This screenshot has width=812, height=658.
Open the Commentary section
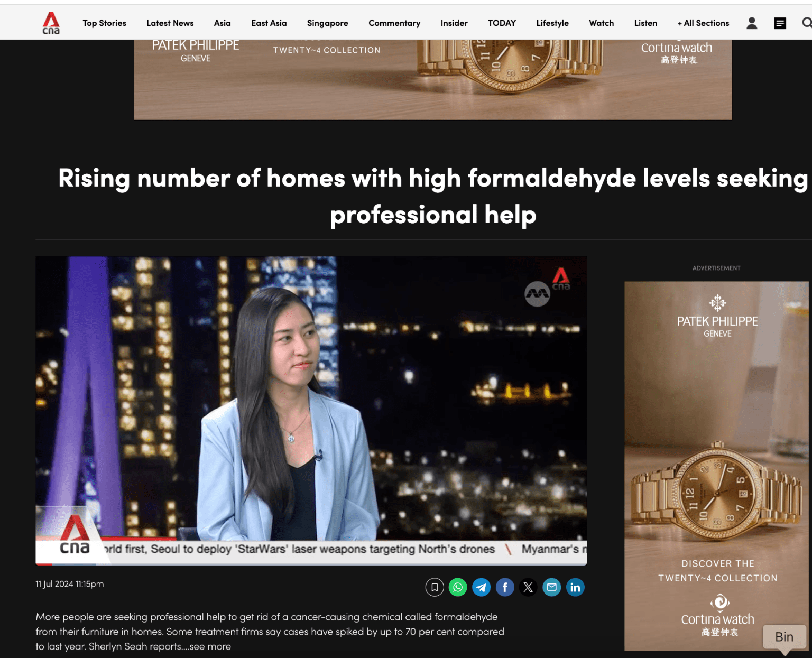(394, 23)
